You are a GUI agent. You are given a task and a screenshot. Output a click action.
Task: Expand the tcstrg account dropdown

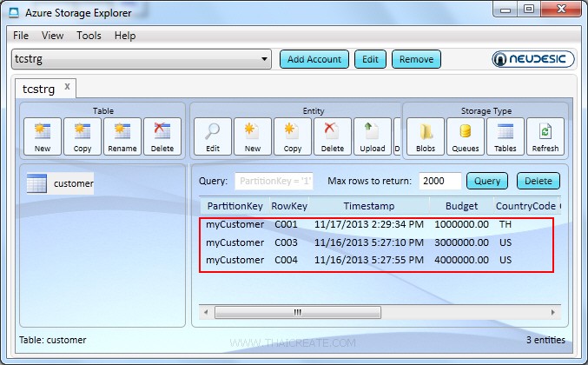tap(265, 59)
